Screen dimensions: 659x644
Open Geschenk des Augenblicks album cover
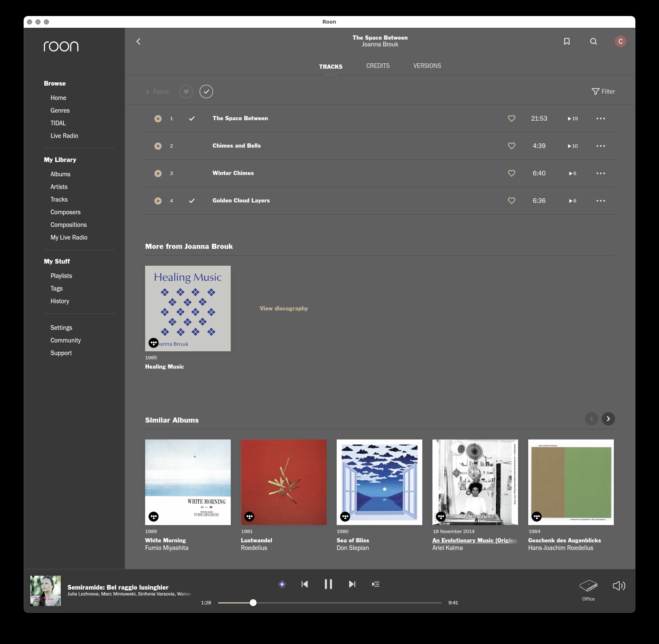click(x=571, y=482)
